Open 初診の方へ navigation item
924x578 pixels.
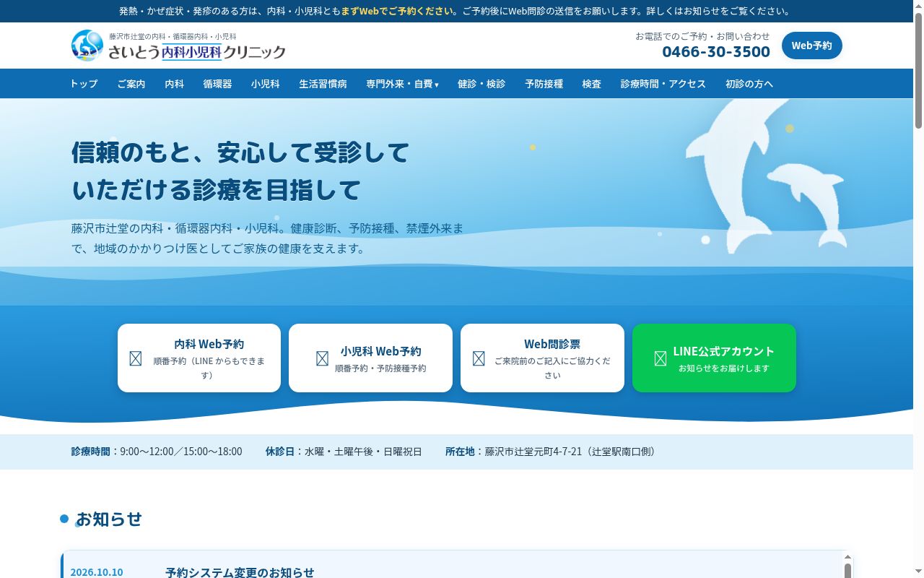coord(749,84)
